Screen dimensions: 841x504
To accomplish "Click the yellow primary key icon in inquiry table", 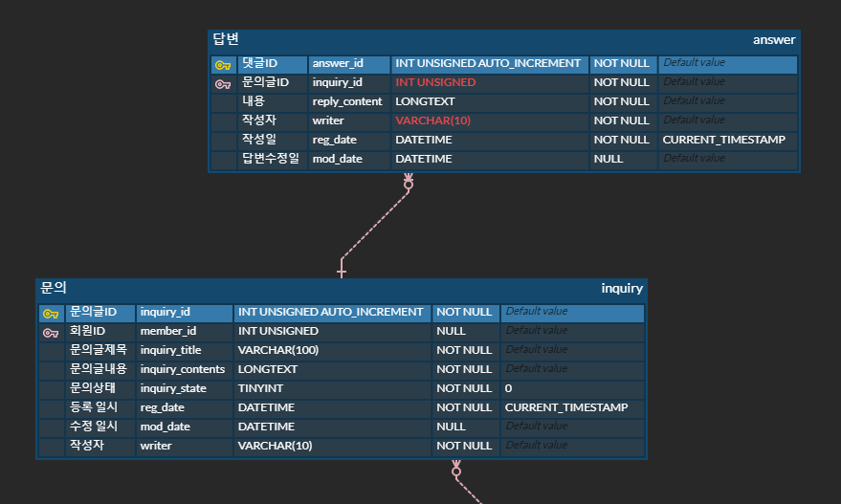I will click(51, 314).
